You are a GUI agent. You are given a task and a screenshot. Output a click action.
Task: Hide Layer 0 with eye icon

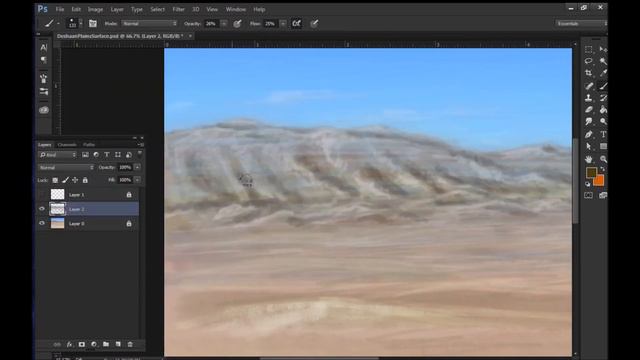(x=42, y=224)
